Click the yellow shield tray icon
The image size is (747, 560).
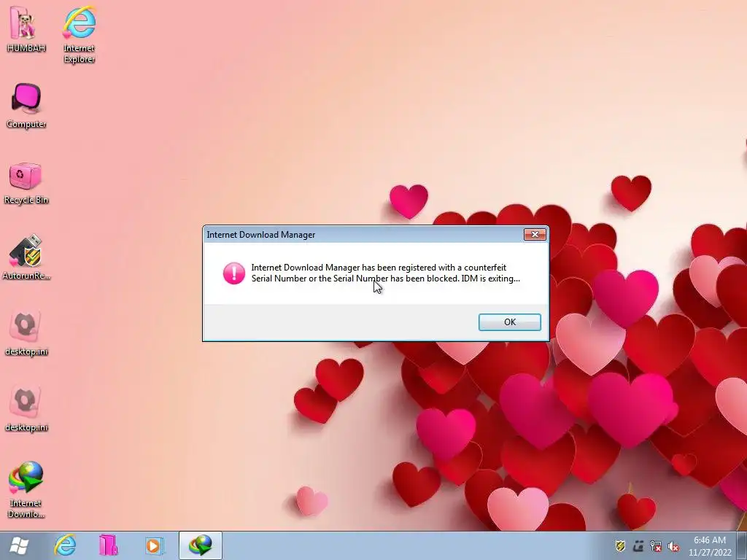pyautogui.click(x=620, y=546)
